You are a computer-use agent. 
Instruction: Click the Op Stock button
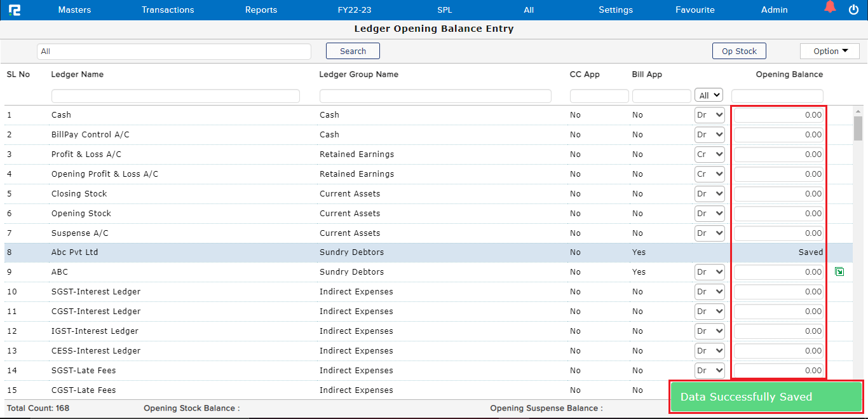[x=739, y=52]
